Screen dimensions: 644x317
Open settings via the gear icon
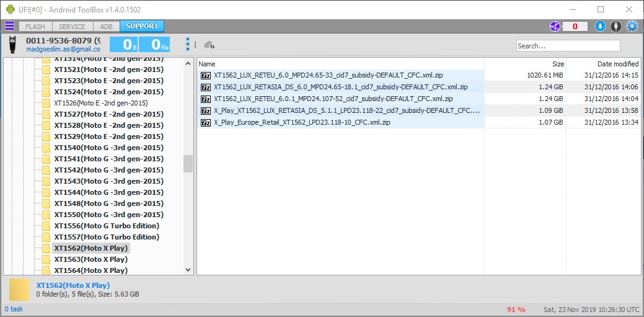632,26
